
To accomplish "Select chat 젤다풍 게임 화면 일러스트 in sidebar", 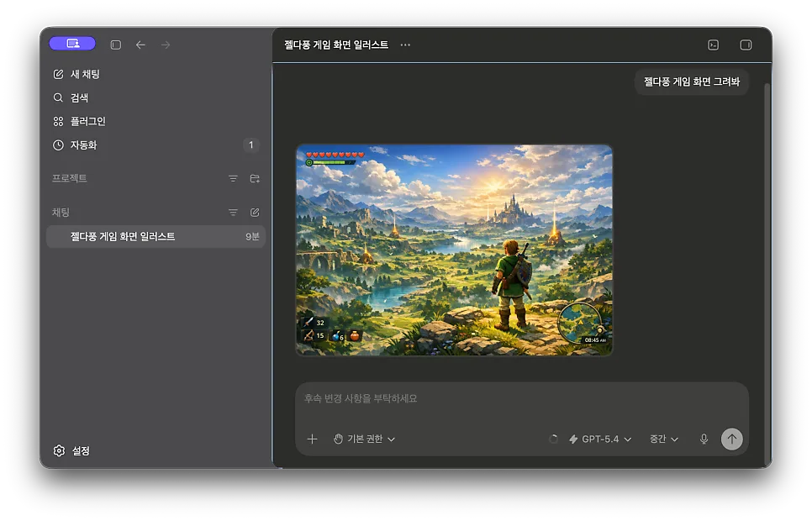I will tap(156, 237).
